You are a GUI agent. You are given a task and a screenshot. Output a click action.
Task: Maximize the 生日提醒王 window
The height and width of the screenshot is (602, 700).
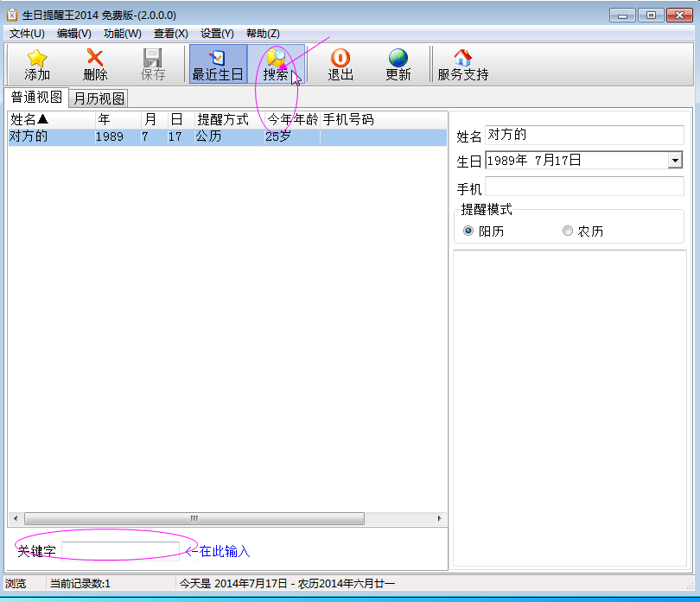pos(651,16)
